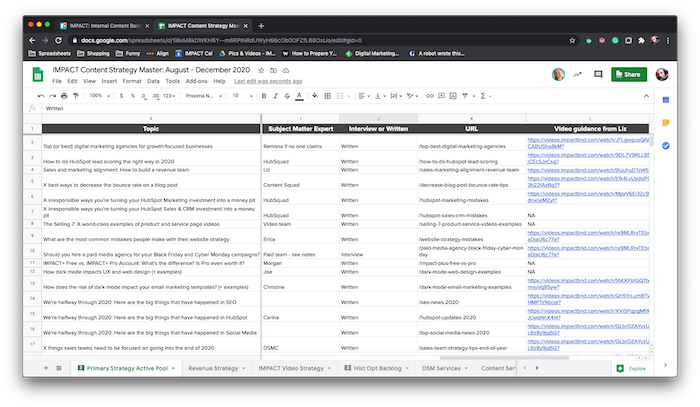Open more number formats 123 dropdown
The height and width of the screenshot is (407, 700).
pyautogui.click(x=169, y=96)
